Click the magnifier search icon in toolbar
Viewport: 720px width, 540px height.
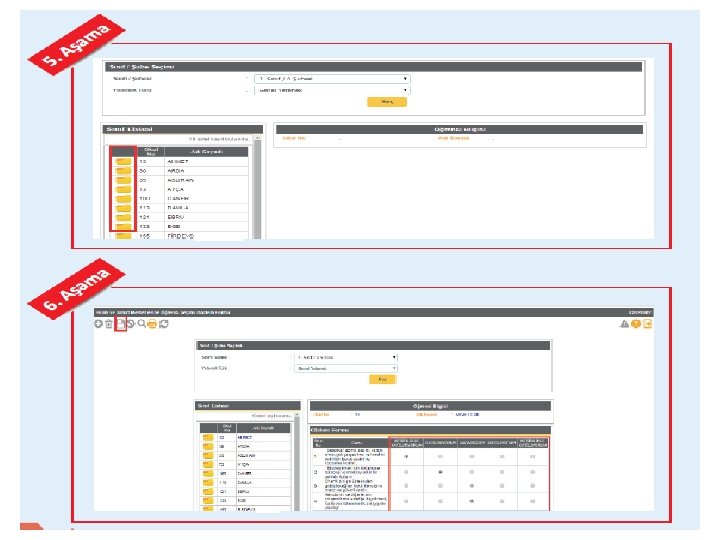coord(141,324)
